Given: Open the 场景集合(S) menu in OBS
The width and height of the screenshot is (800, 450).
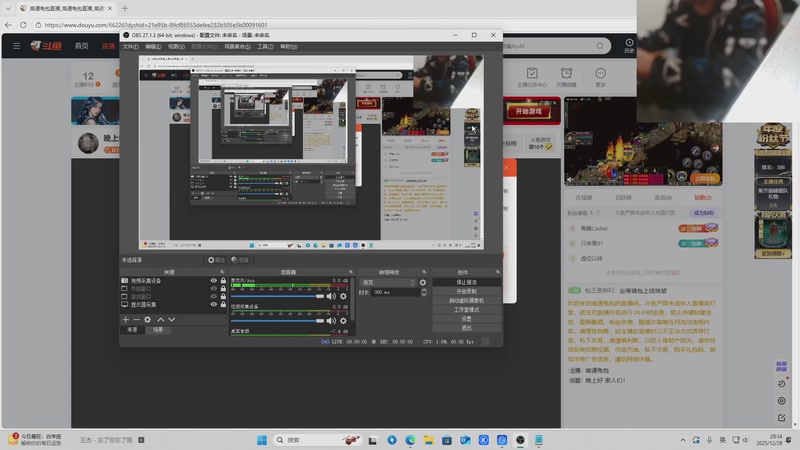Looking at the screenshot, I should point(237,46).
